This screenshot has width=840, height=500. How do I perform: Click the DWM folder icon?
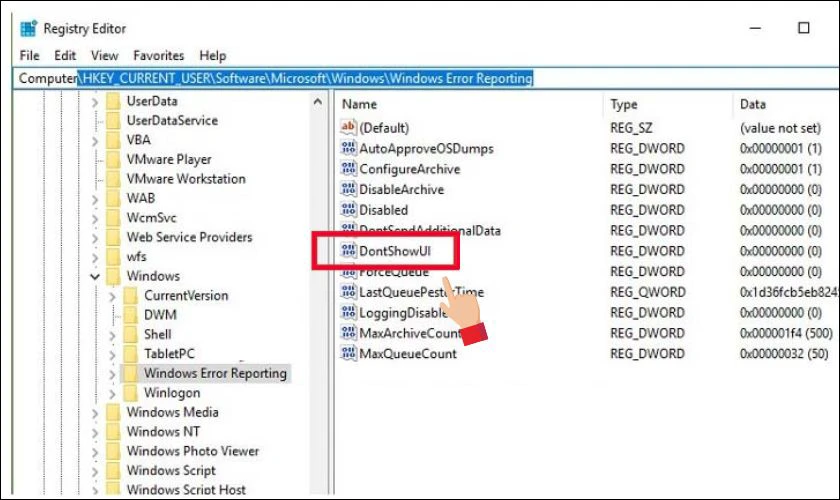[130, 315]
